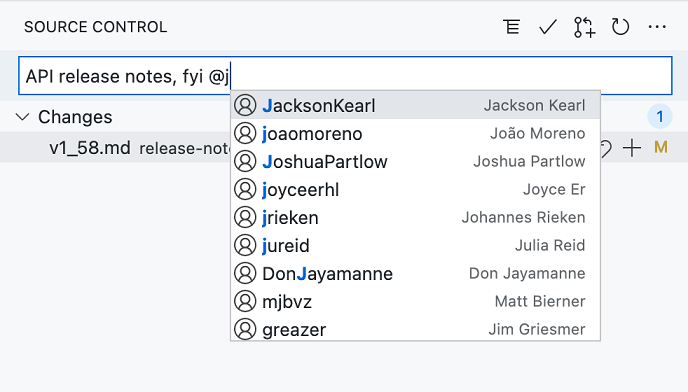Click into the commit message input
This screenshot has height=392, width=688.
pyautogui.click(x=345, y=76)
